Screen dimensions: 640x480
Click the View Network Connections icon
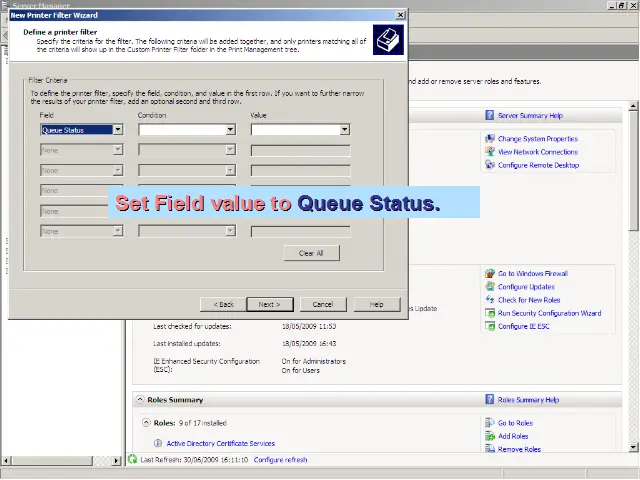click(x=490, y=152)
